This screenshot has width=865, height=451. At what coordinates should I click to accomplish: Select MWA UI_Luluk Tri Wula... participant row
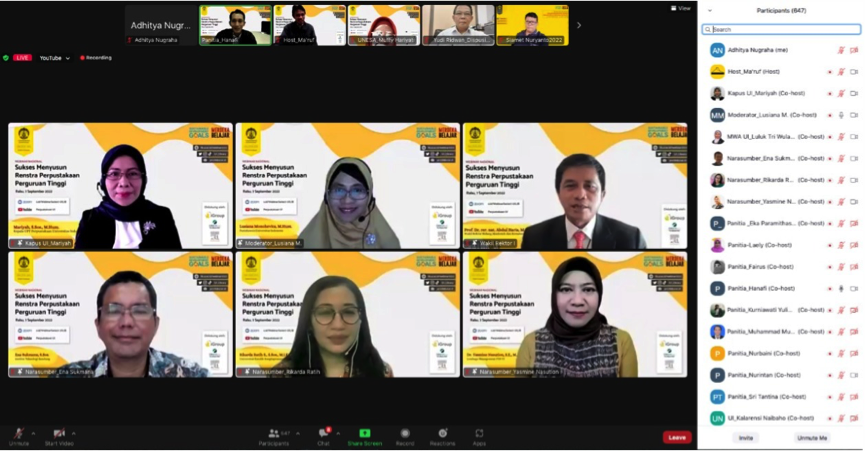click(x=783, y=137)
